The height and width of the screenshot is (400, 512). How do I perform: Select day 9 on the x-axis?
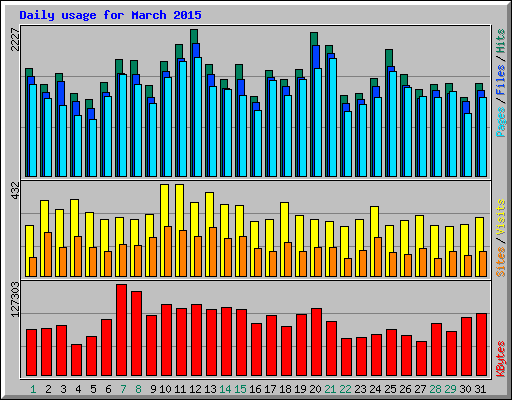(153, 389)
